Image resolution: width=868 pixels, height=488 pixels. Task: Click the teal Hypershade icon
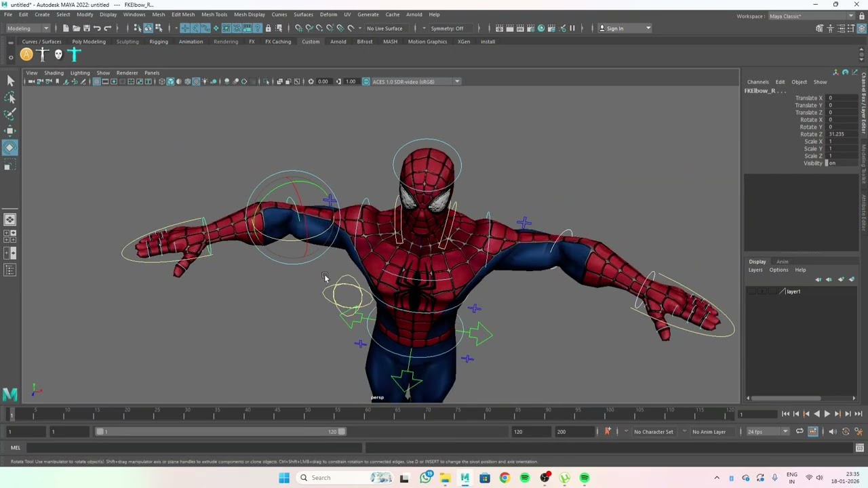(x=541, y=28)
